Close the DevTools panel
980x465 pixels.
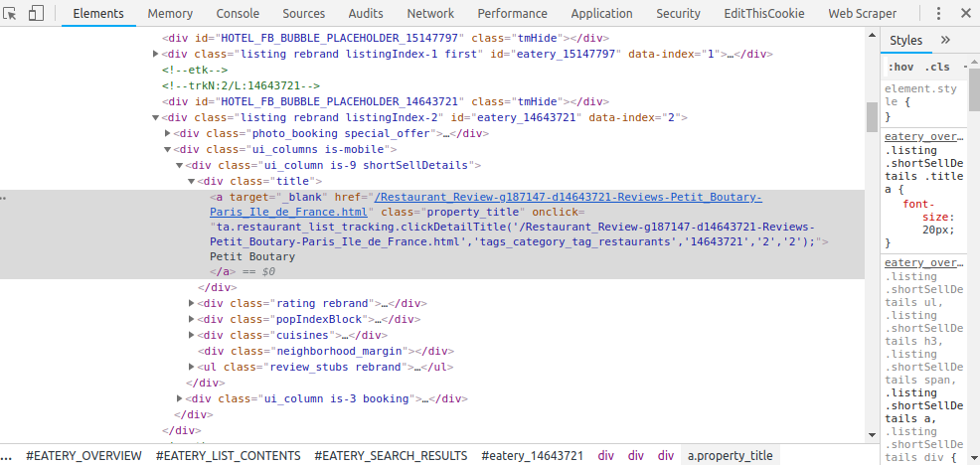click(x=965, y=14)
